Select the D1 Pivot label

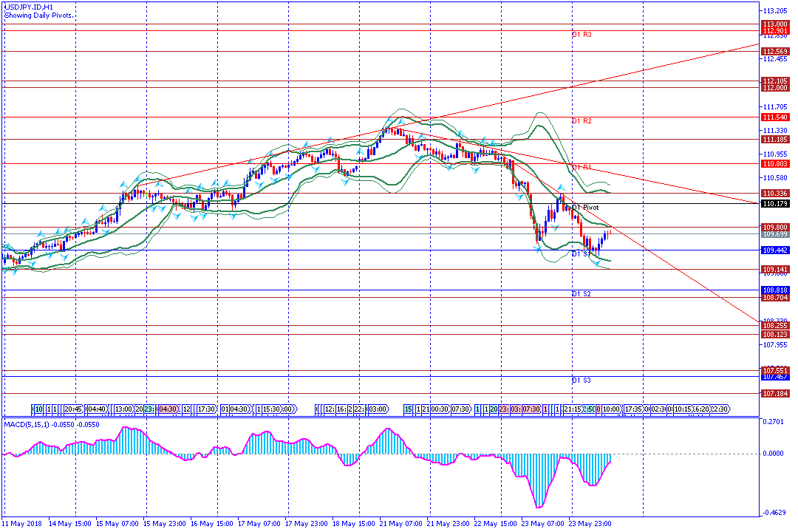585,208
